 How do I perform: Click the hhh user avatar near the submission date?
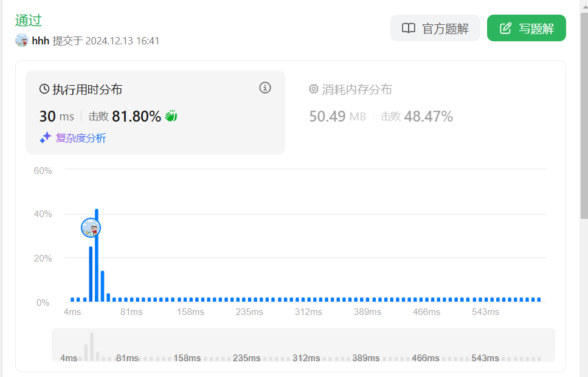tap(22, 41)
